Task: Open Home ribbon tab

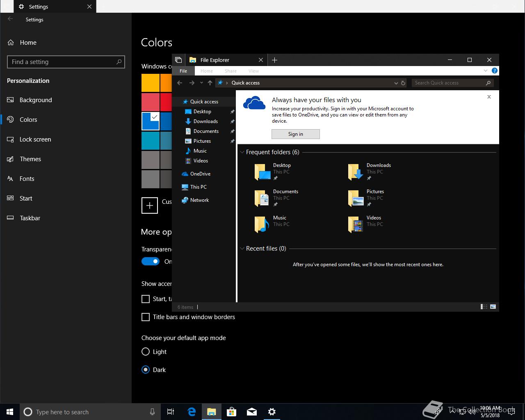Action: pyautogui.click(x=207, y=71)
